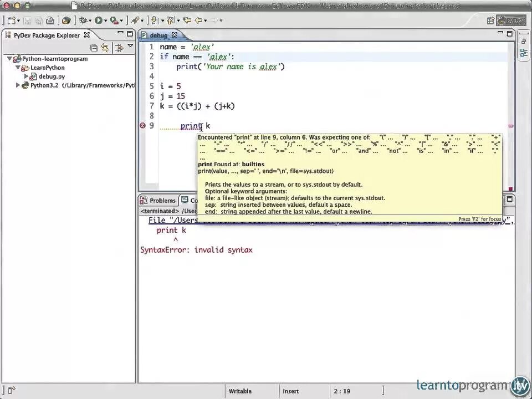Toggle Link with Editor in Package Explorer
This screenshot has height=399, width=532.
click(105, 48)
